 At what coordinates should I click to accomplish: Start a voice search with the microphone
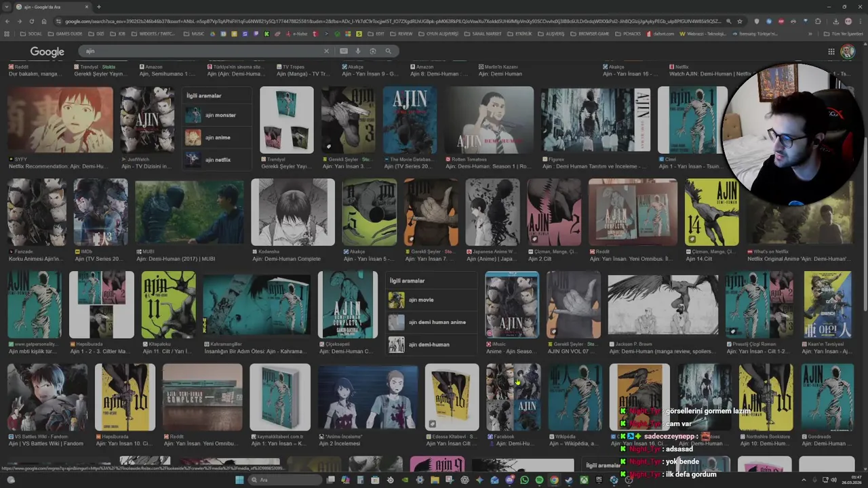pyautogui.click(x=358, y=51)
